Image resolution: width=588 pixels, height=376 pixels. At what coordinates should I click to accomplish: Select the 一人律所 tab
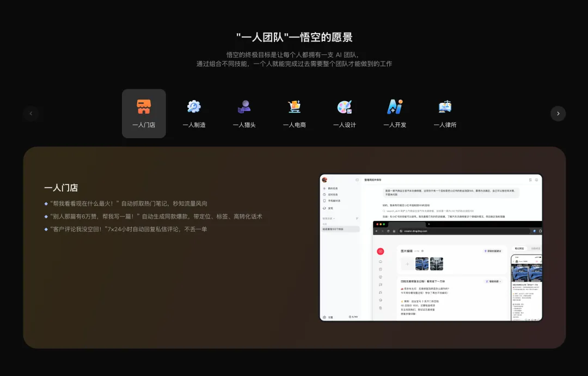(445, 114)
